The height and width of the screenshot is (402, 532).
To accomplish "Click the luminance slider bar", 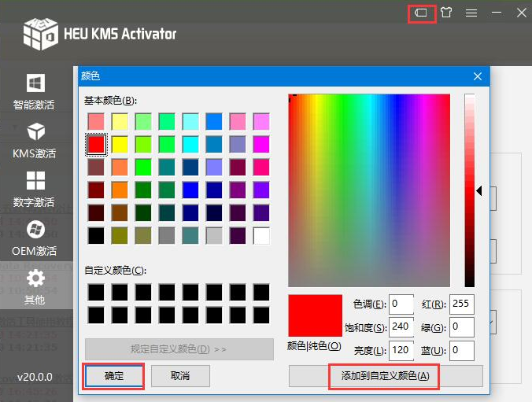I will coord(469,190).
